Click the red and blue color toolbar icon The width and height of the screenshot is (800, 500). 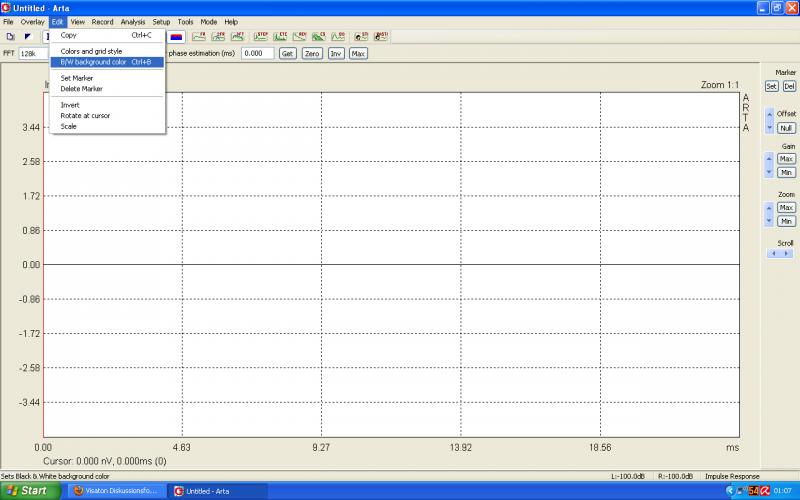point(176,36)
